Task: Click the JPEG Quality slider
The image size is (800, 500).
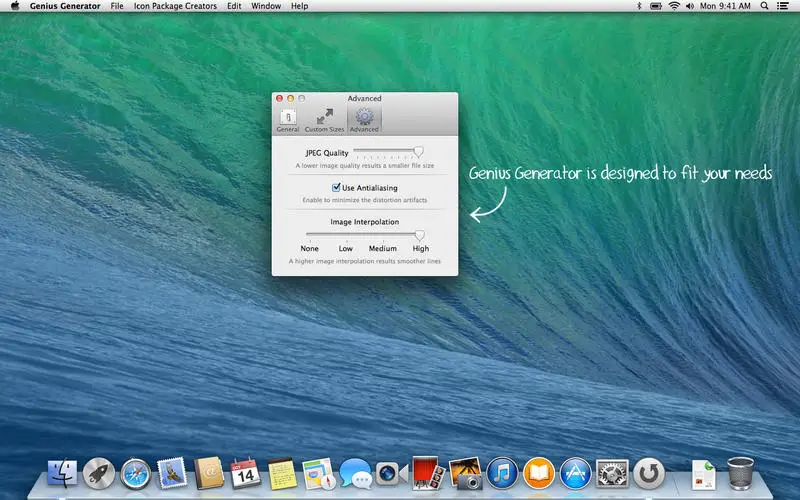Action: (388, 152)
